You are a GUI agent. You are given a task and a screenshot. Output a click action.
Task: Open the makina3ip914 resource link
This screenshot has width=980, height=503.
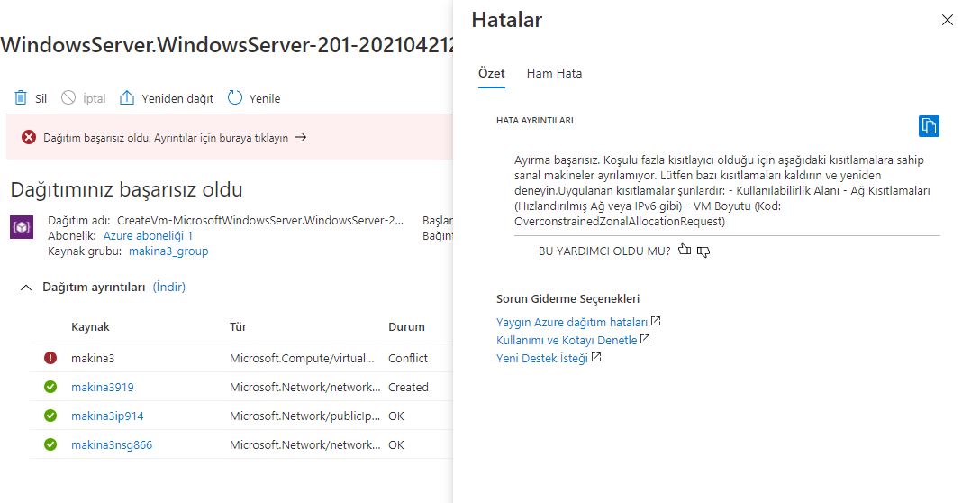(x=107, y=416)
